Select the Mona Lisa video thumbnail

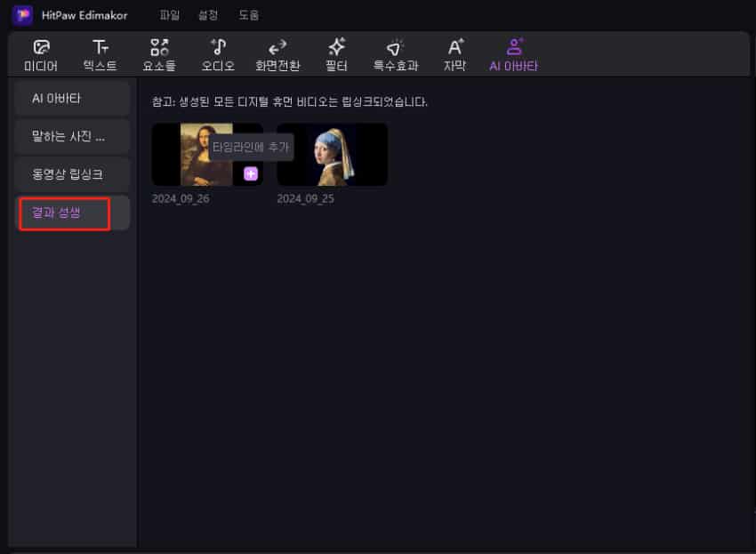[207, 155]
